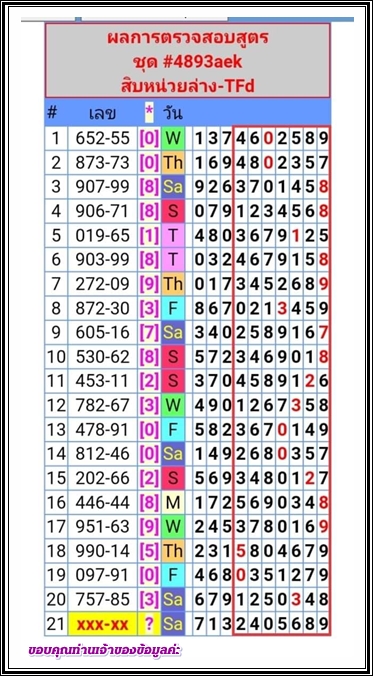The height and width of the screenshot is (676, 373).
Task: Click row index number '10'
Action: coord(55,357)
